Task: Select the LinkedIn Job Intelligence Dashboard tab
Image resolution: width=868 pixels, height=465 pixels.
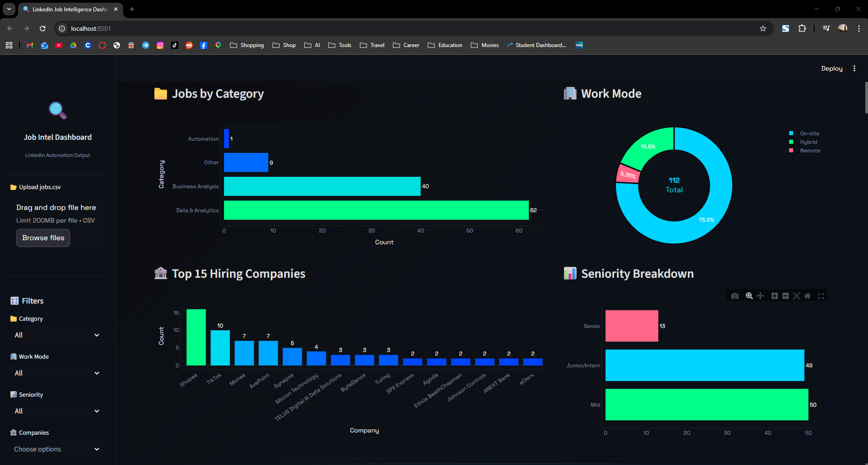Action: pos(71,9)
